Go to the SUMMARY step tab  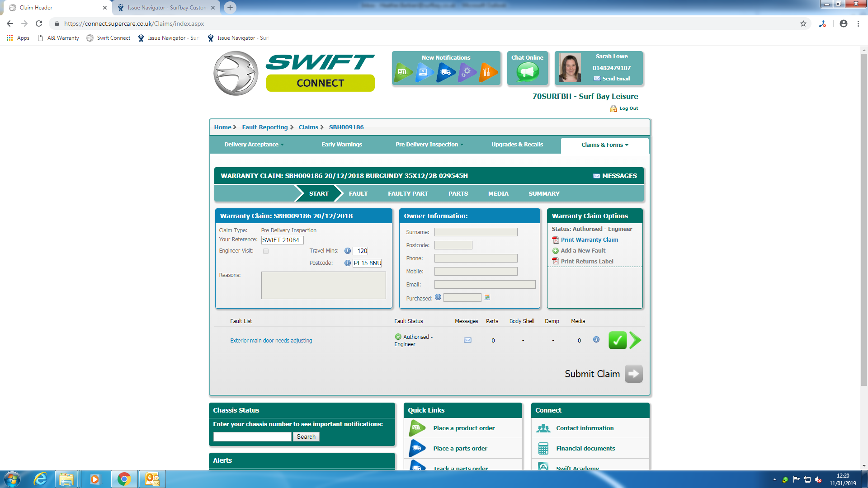coord(544,194)
